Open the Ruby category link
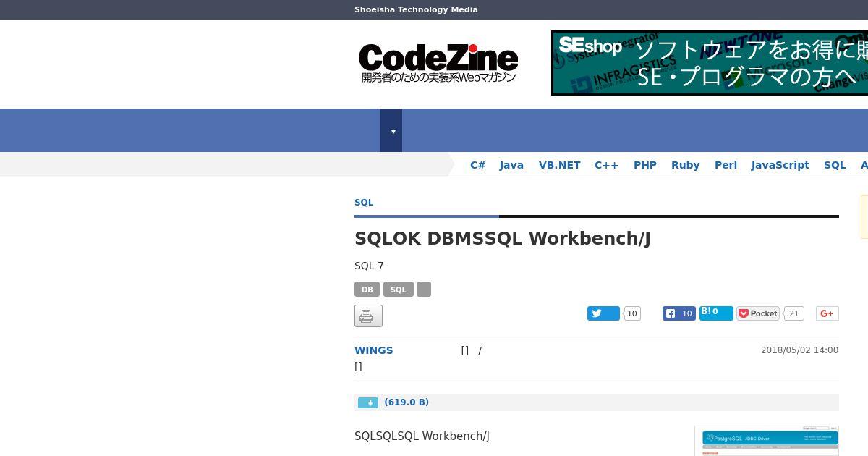 pos(685,165)
